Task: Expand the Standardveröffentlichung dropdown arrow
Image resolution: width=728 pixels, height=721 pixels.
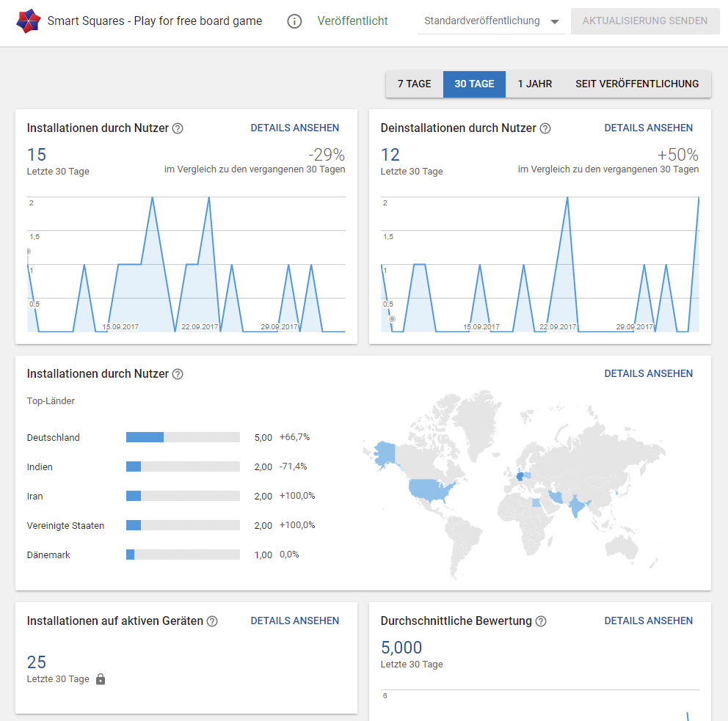Action: click(x=554, y=21)
